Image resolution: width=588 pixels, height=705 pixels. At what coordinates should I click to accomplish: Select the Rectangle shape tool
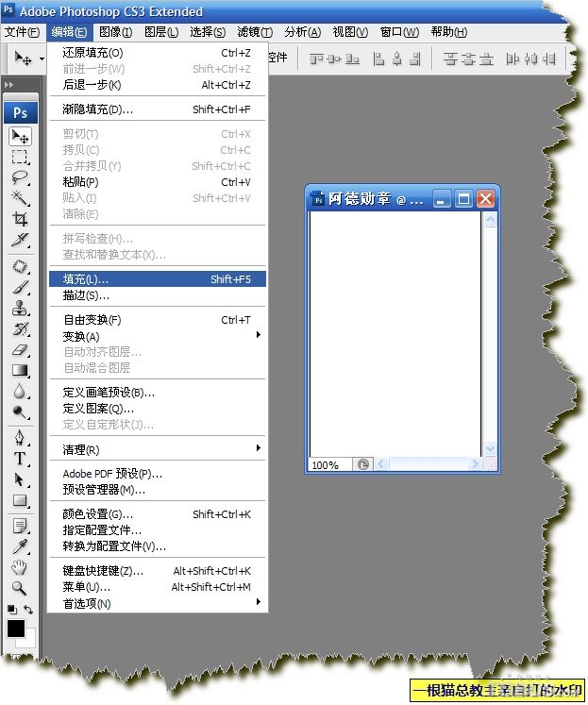pos(20,500)
